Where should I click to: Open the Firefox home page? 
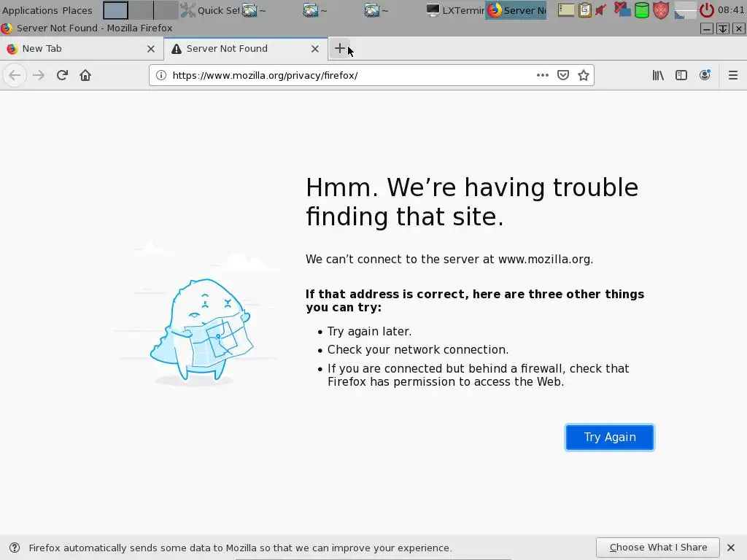(85, 75)
